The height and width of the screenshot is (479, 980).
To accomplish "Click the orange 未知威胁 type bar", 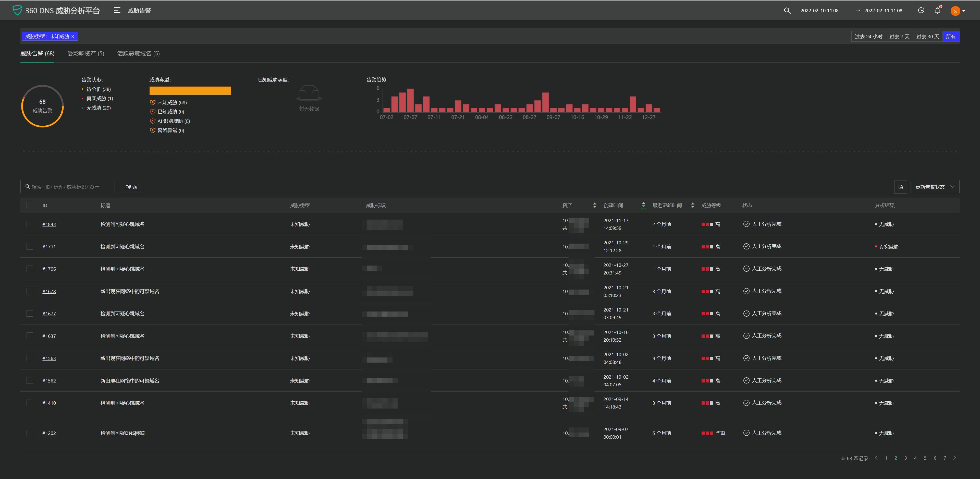I will click(190, 91).
